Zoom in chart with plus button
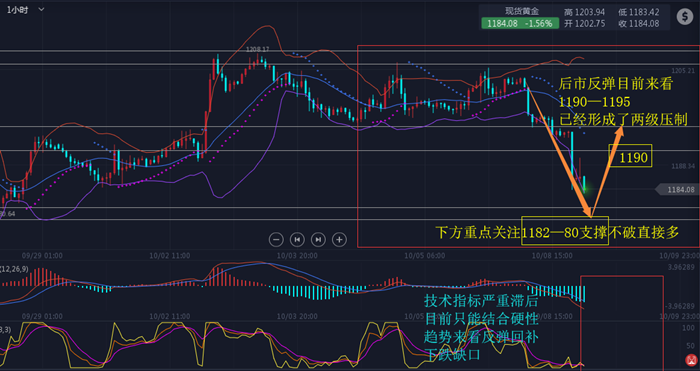The image size is (700, 371). pyautogui.click(x=339, y=240)
